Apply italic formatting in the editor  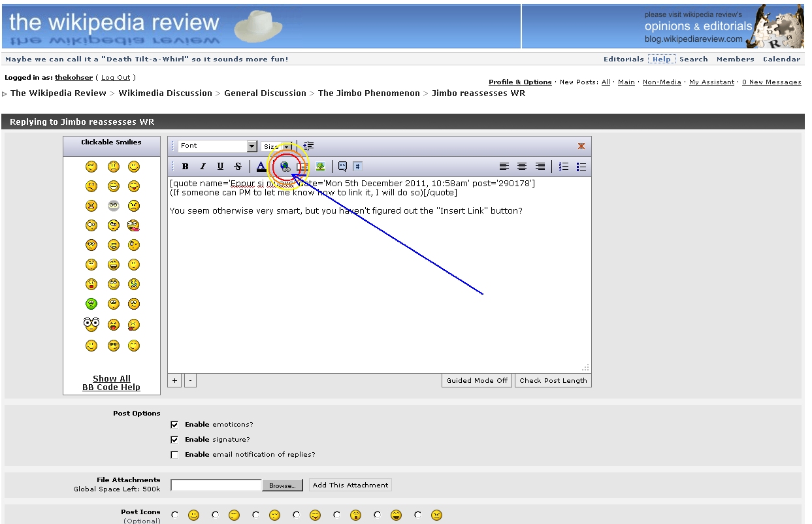tap(203, 167)
